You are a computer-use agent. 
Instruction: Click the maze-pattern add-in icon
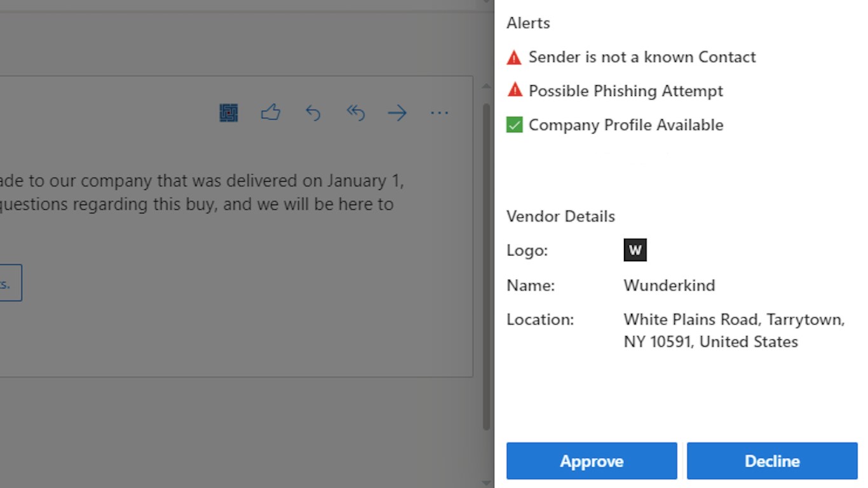pyautogui.click(x=228, y=113)
